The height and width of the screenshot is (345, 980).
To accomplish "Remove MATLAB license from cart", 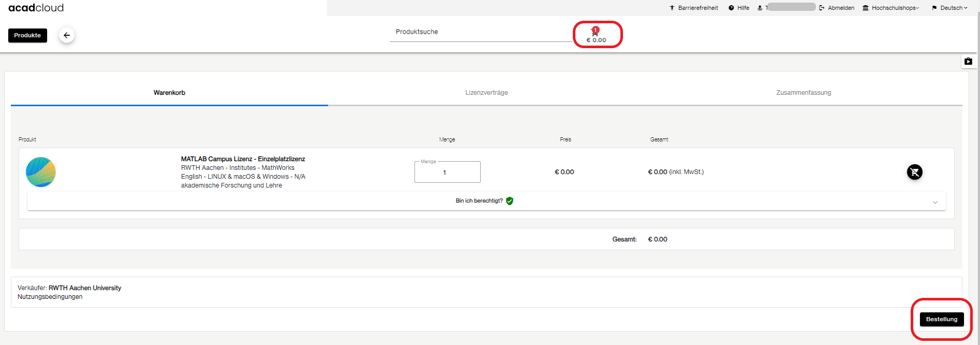I will click(x=914, y=172).
